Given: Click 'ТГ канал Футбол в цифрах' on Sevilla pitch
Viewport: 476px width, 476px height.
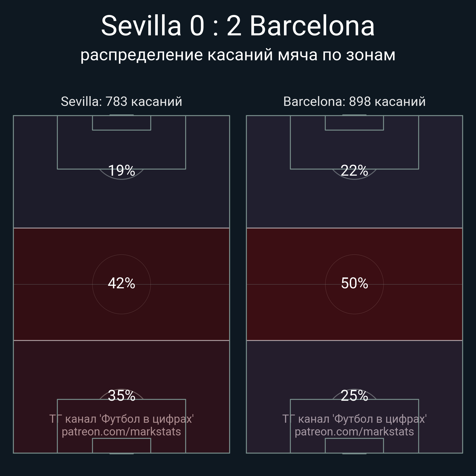Looking at the screenshot, I should tap(121, 419).
